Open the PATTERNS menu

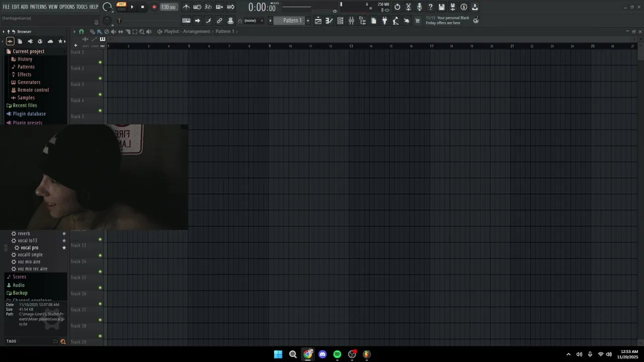[x=38, y=7]
